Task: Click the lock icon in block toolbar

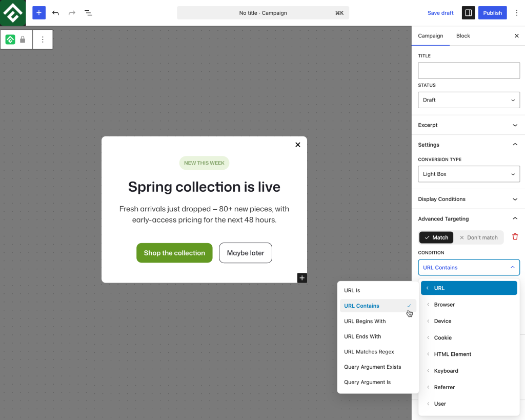Action: [23, 39]
